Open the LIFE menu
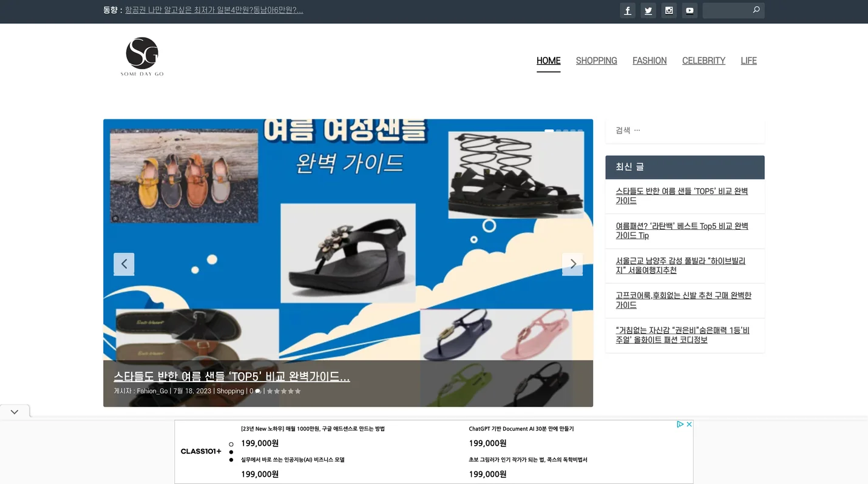868x484 pixels. point(748,61)
